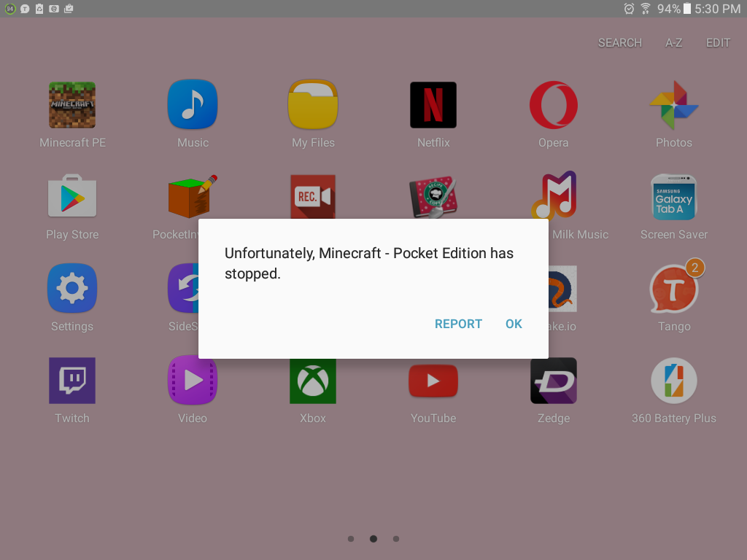Open the REC screen recorder app
Viewport: 747px width, 560px height.
tap(313, 197)
